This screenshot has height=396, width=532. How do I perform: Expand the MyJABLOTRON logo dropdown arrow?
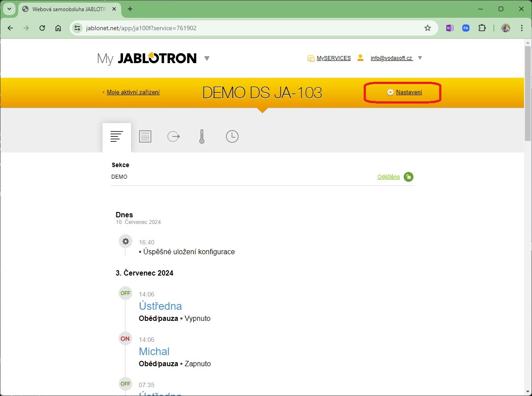click(206, 59)
